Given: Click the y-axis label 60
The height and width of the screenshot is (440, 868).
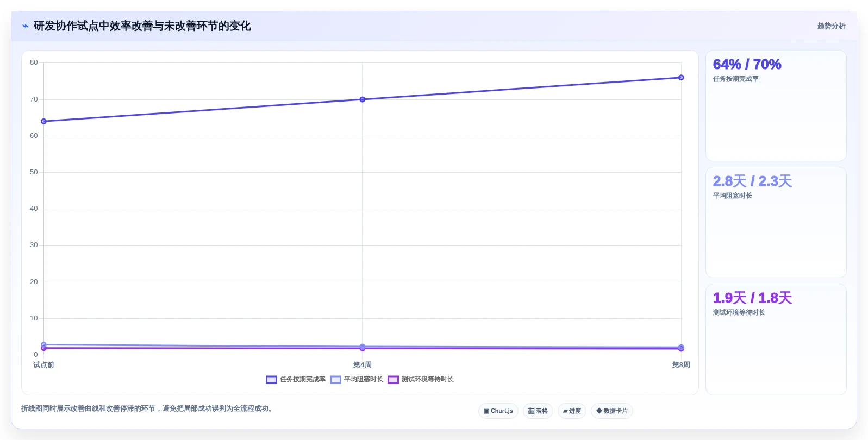Looking at the screenshot, I should pyautogui.click(x=34, y=136).
